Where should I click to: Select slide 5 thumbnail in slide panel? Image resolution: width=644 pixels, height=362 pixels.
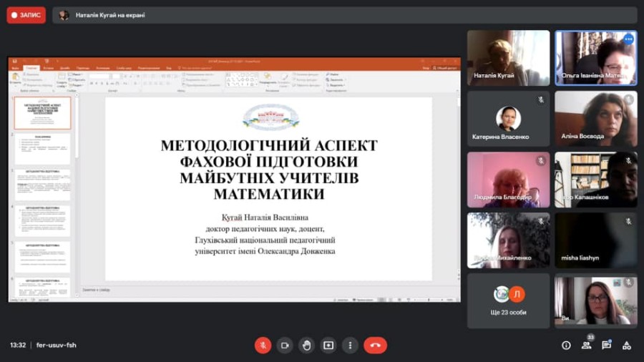42,258
